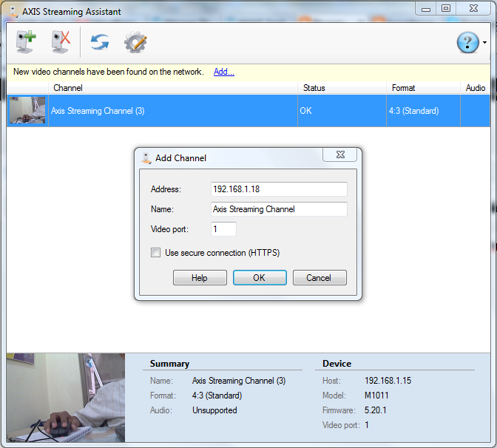Click the Firmware value 5.20.1
Image resolution: width=497 pixels, height=448 pixels.
375,410
